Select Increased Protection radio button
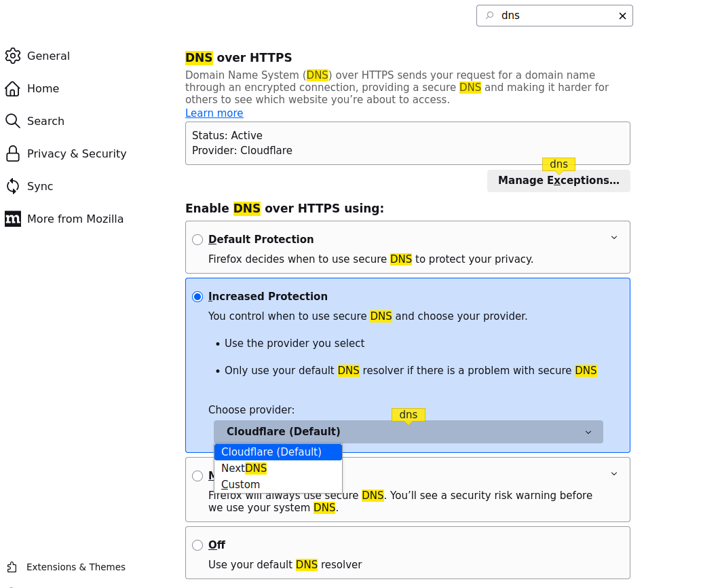This screenshot has width=701, height=588. coord(197,297)
